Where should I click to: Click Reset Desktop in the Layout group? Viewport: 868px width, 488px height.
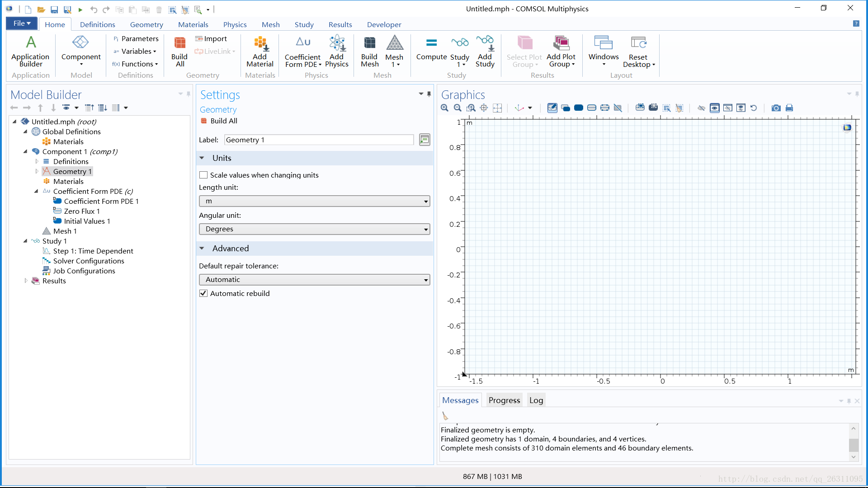[x=638, y=51]
